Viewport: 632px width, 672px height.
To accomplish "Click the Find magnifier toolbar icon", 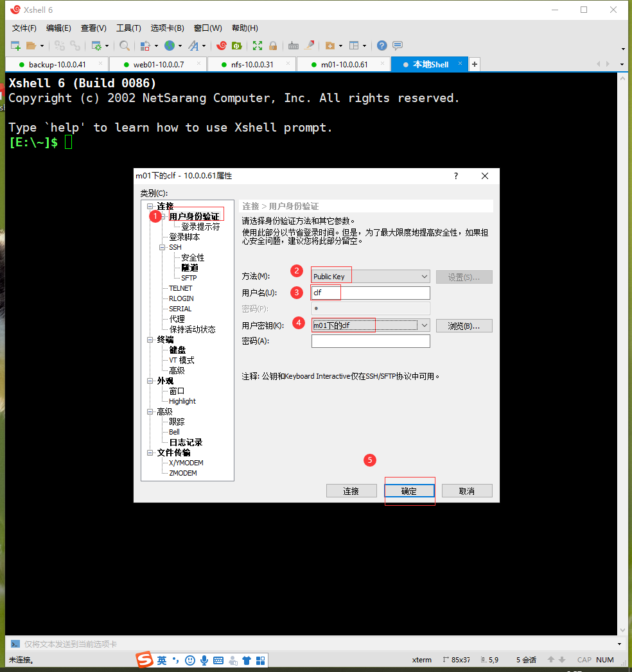I will (x=125, y=46).
